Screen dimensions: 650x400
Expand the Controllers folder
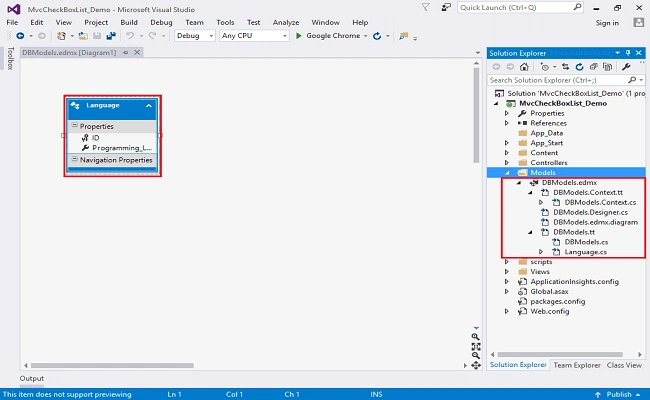coord(507,163)
